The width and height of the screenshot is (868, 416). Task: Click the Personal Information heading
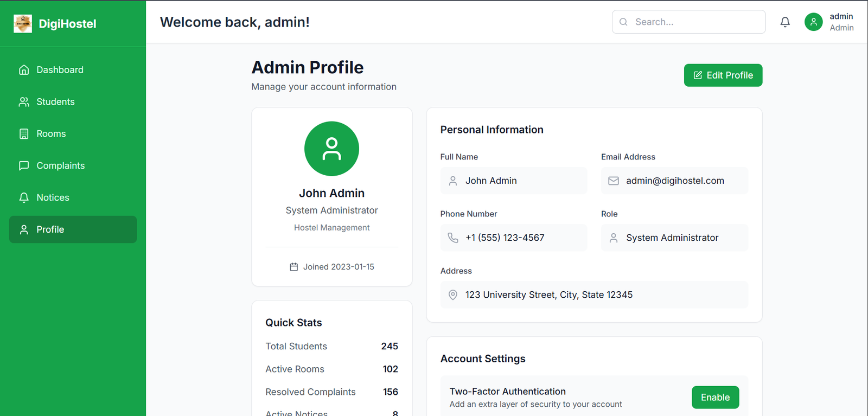click(492, 130)
